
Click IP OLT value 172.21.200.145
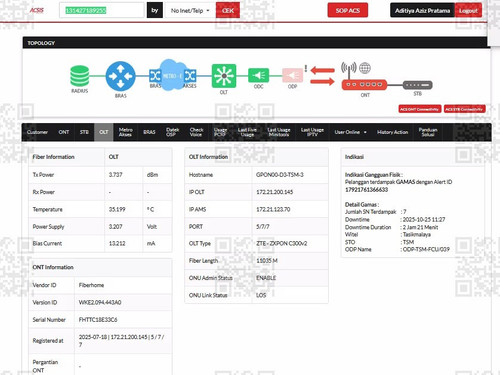pos(275,192)
